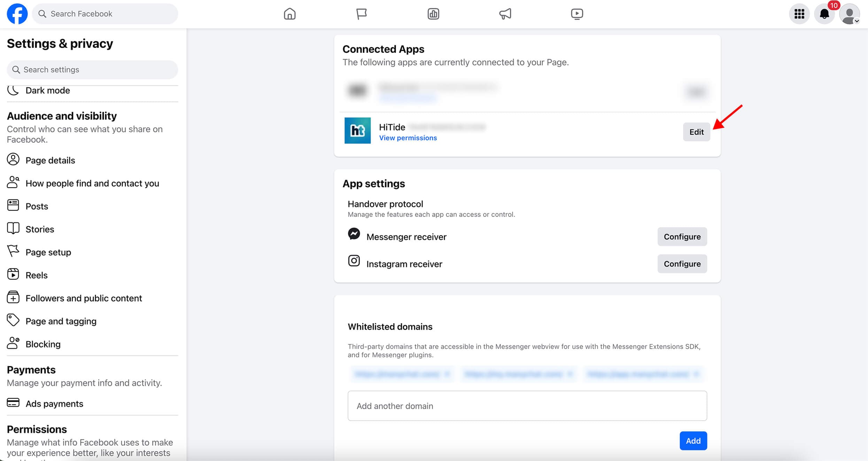Select How people find and contact you

pos(92,183)
